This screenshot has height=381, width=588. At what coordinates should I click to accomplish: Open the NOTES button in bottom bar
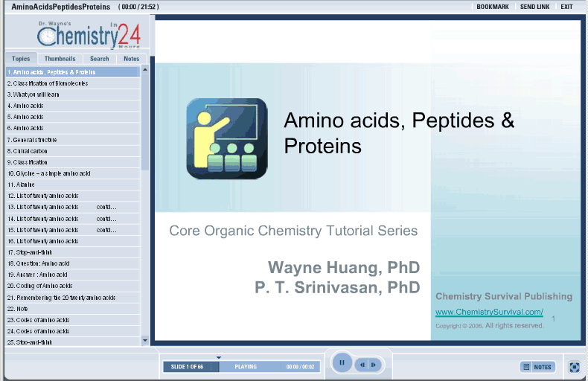537,367
